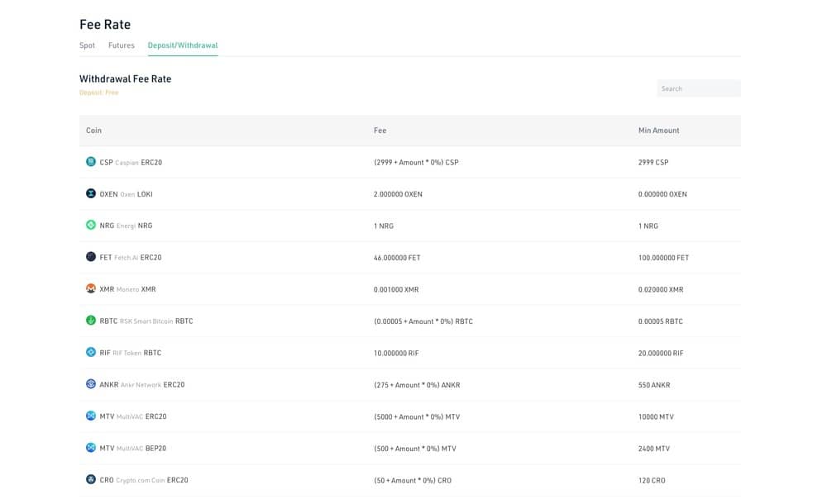Click min amount '550 ANKR'
The width and height of the screenshot is (827, 504).
point(654,385)
